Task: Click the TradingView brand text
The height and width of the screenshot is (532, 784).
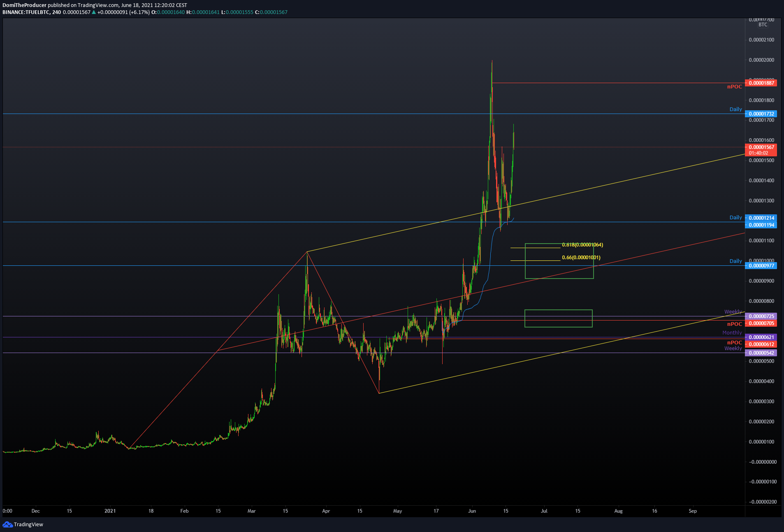Action: coord(28,524)
